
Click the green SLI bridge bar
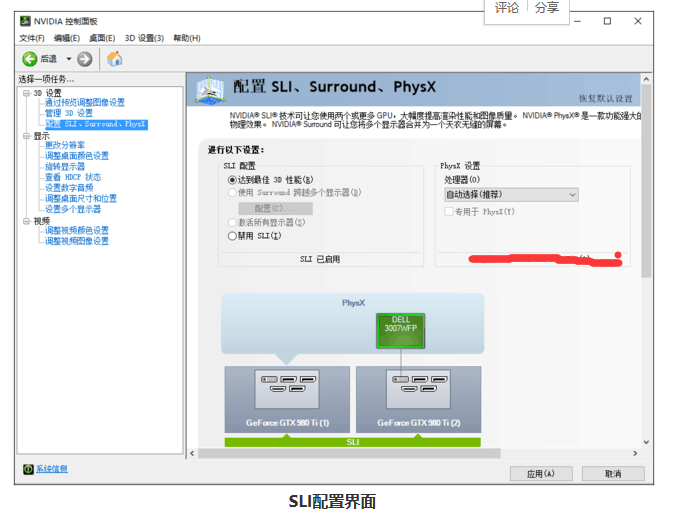[353, 442]
